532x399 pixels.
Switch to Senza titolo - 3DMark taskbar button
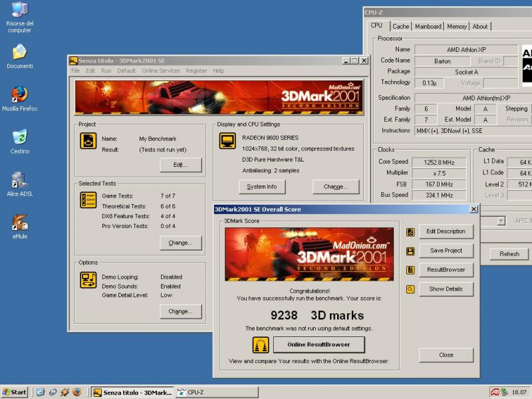pyautogui.click(x=132, y=392)
